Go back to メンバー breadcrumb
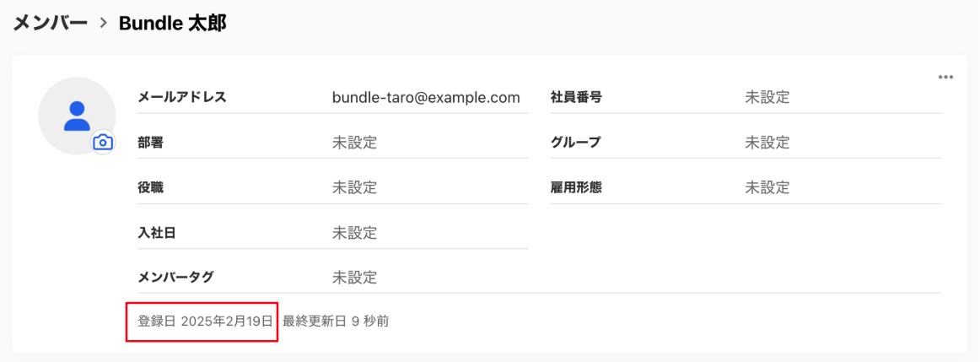This screenshot has height=362, width=980. pyautogui.click(x=51, y=24)
